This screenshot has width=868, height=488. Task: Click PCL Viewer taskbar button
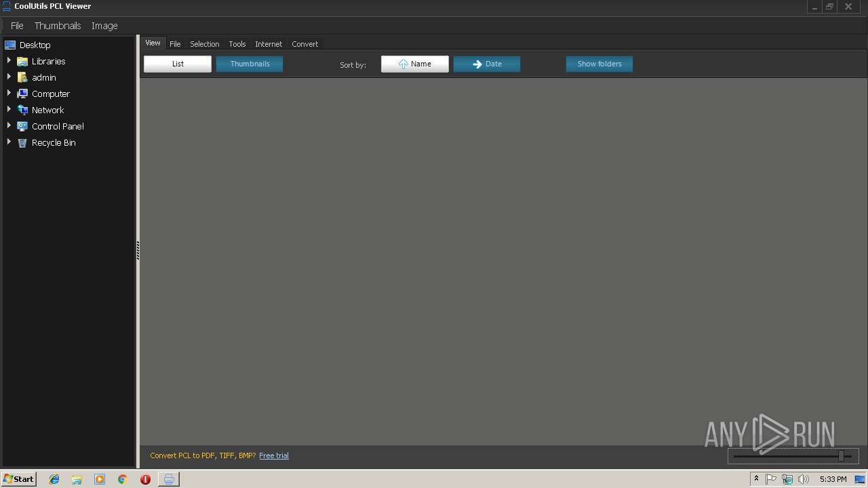[169, 479]
